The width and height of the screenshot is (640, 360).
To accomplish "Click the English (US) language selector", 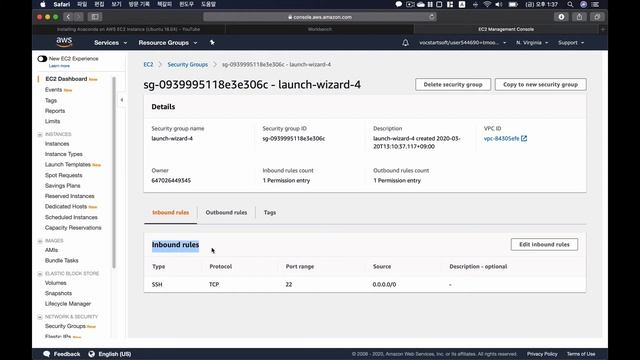I will (x=115, y=354).
